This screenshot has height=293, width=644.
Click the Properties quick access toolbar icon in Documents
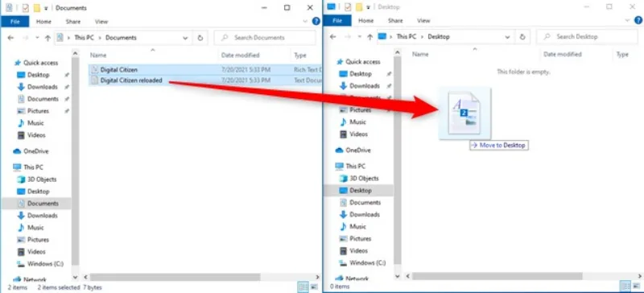tap(26, 8)
